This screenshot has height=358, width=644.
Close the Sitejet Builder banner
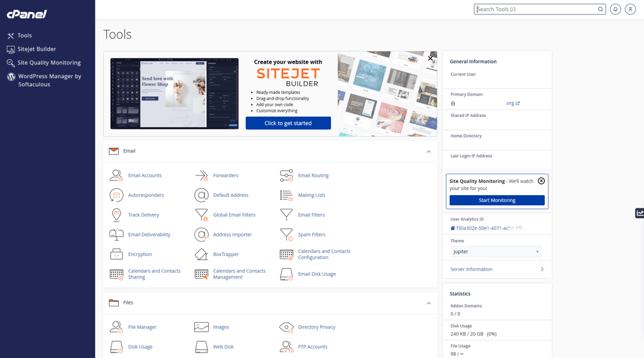(x=430, y=59)
